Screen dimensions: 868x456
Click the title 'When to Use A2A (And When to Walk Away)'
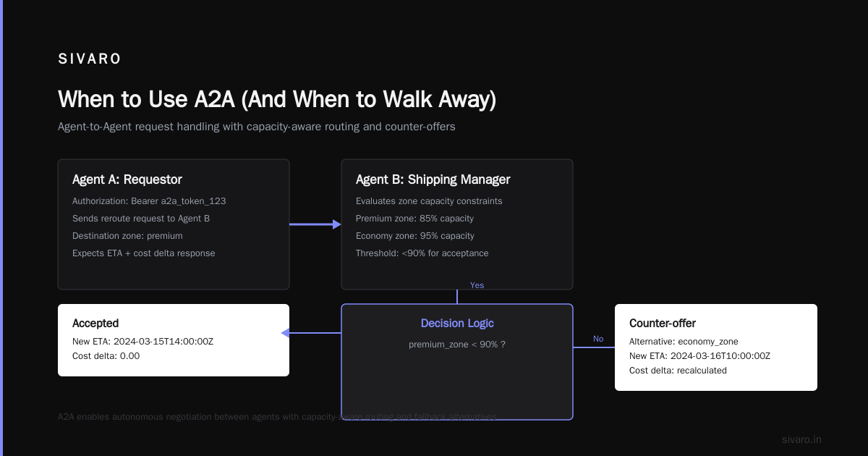click(x=277, y=99)
